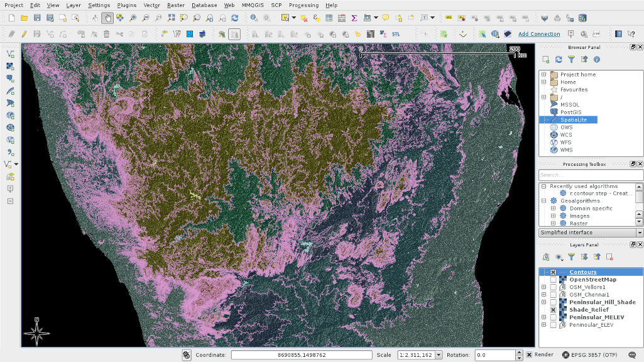Open the Raster menu
This screenshot has height=362, width=644.
click(x=175, y=5)
